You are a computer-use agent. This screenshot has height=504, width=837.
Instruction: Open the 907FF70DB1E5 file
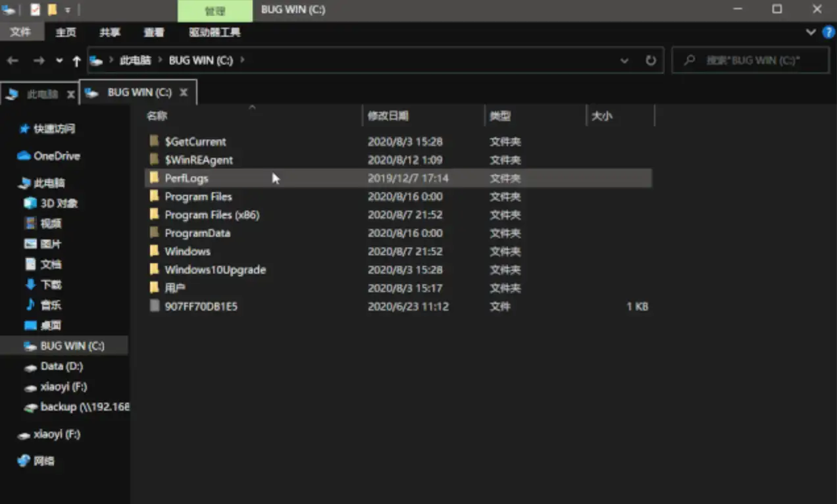[201, 307]
